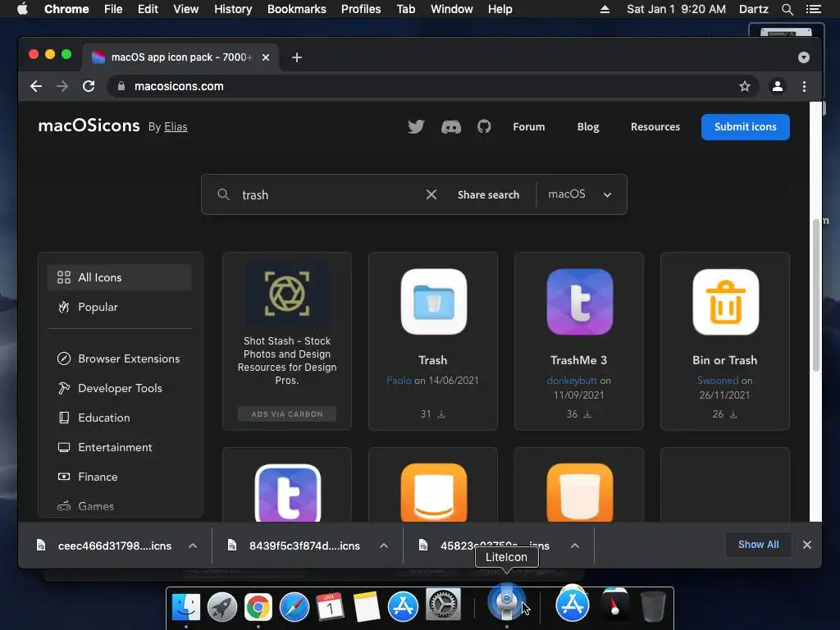Open Chrome's three-dot menu
Viewport: 840px width, 630px height.
[x=804, y=86]
